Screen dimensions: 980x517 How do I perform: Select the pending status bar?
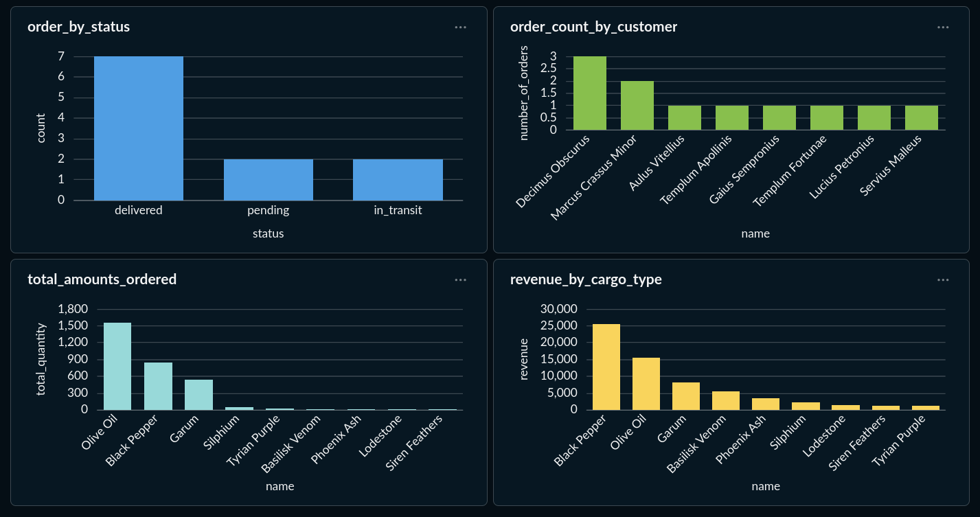pyautogui.click(x=268, y=180)
